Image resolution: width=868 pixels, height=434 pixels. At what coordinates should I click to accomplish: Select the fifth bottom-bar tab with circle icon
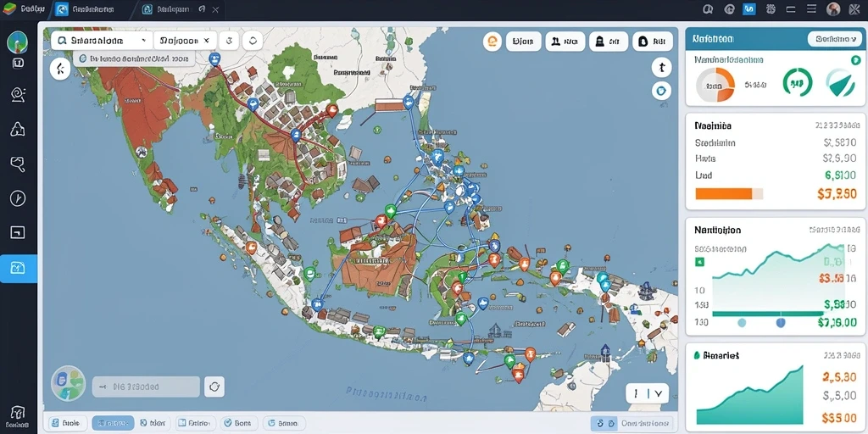click(x=240, y=423)
